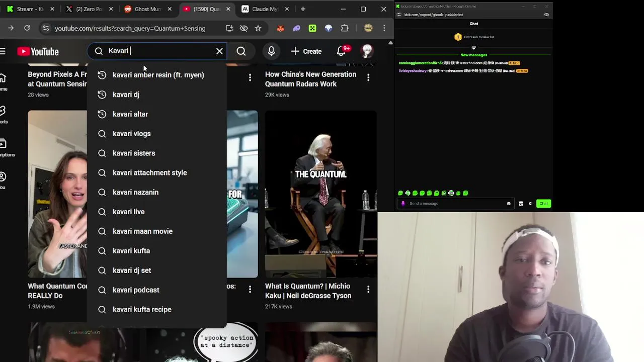Screen dimensions: 644x362
Task: Open the green dice extension icon
Action: coord(312,28)
